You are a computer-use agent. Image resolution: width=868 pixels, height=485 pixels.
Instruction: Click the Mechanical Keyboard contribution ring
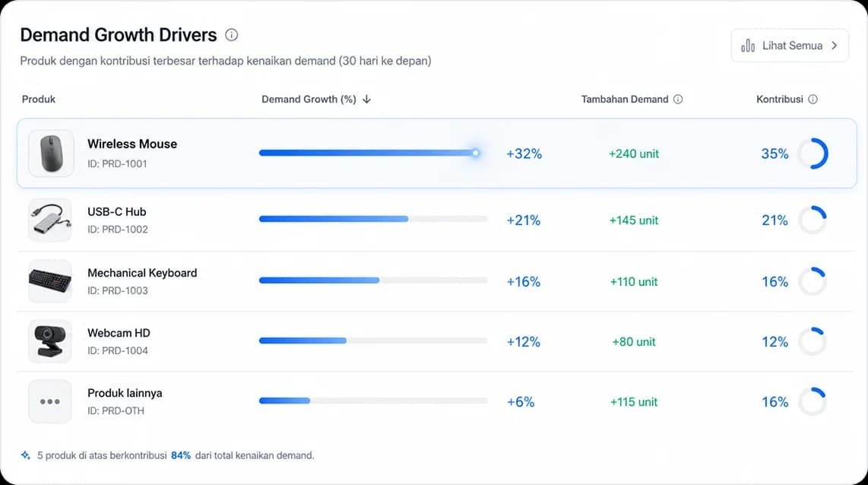(x=813, y=281)
